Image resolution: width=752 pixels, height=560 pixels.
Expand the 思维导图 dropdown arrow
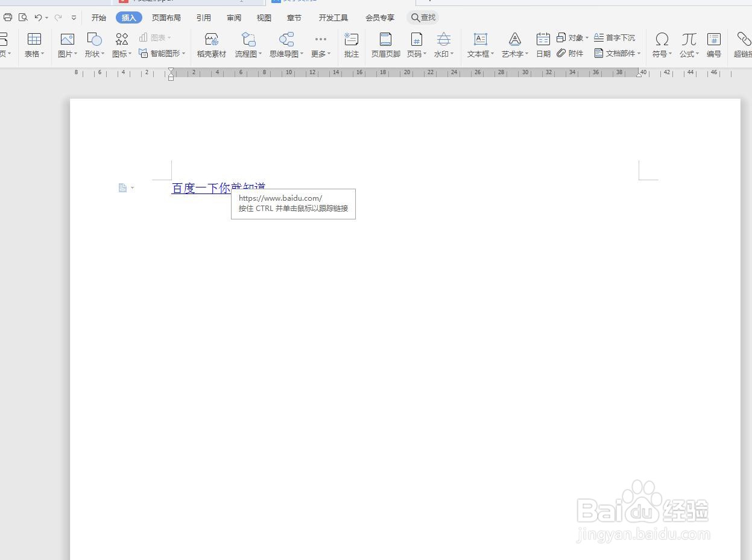pyautogui.click(x=302, y=54)
